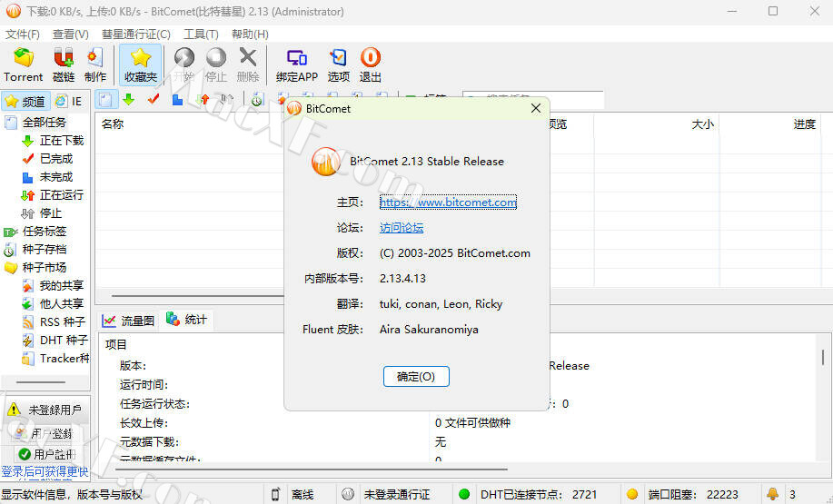Click the 长效上传: row label
This screenshot has height=504, width=833.
[x=144, y=423]
